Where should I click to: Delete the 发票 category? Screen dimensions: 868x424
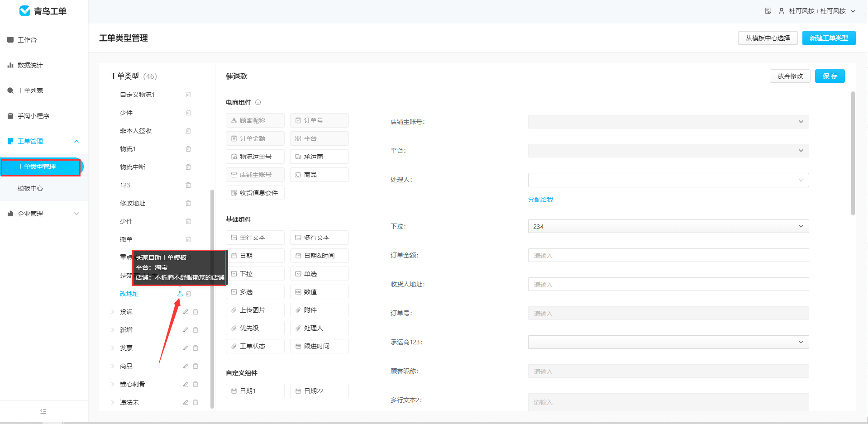point(196,348)
